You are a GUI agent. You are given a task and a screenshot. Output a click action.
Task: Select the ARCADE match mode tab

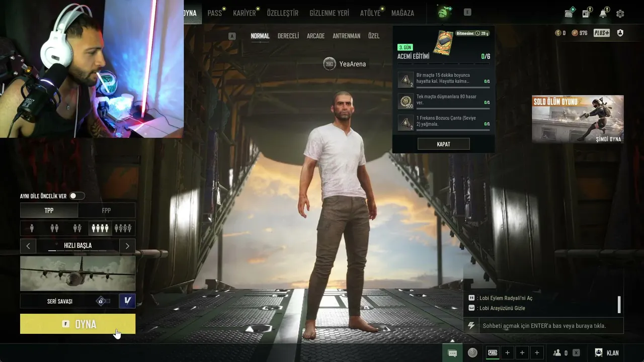(x=315, y=36)
